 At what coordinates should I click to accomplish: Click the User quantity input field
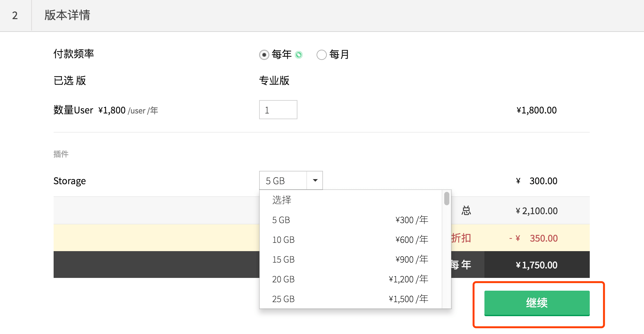pyautogui.click(x=278, y=110)
